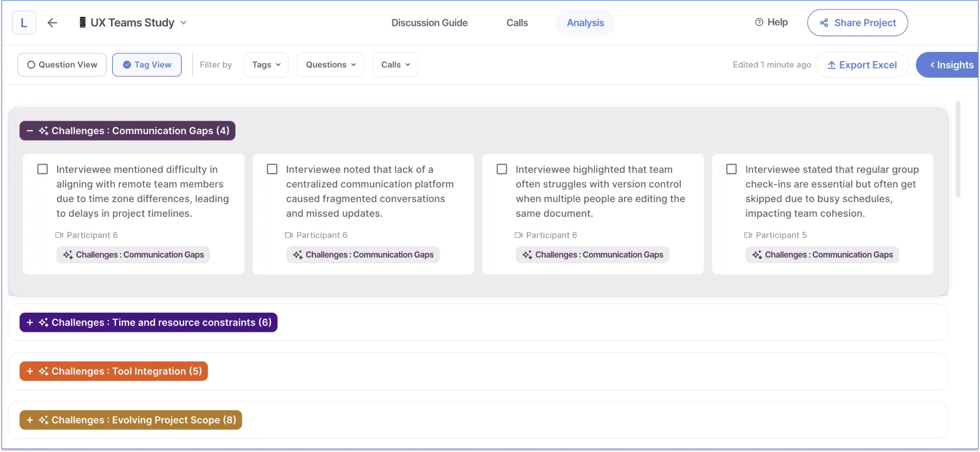Click the phone icon beside UX Teams Study
980x452 pixels.
(x=82, y=23)
